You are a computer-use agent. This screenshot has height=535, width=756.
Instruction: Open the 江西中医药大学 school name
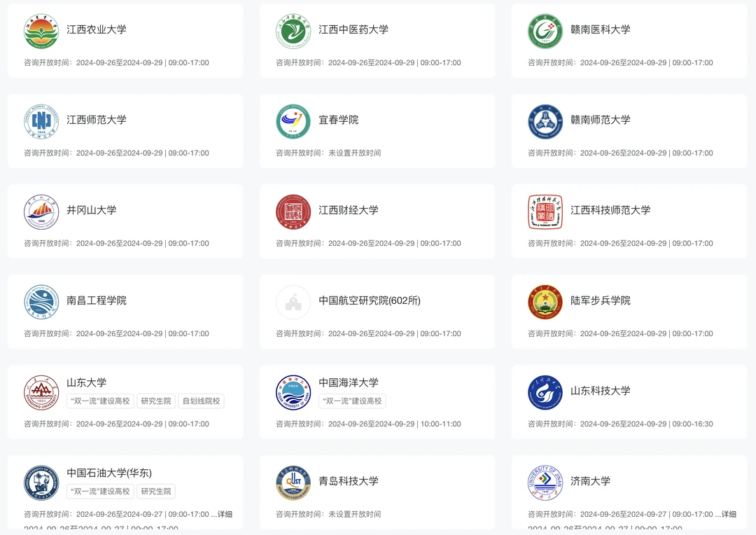coord(353,29)
